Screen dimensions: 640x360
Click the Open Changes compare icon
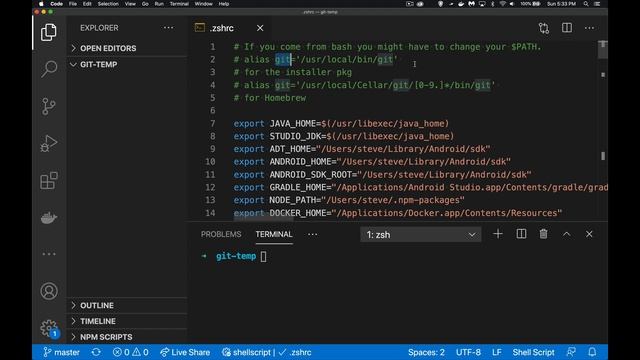tap(544, 28)
